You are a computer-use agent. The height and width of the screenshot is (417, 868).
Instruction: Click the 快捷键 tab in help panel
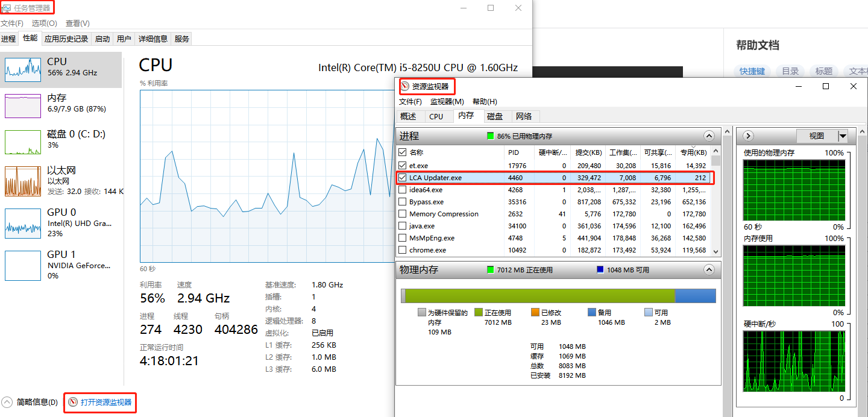pos(752,71)
